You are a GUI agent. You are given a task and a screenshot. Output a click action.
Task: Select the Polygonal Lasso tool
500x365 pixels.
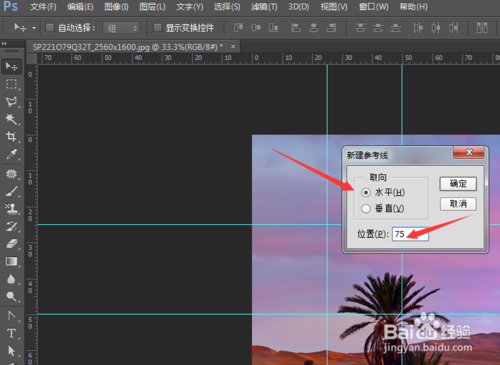pos(12,102)
